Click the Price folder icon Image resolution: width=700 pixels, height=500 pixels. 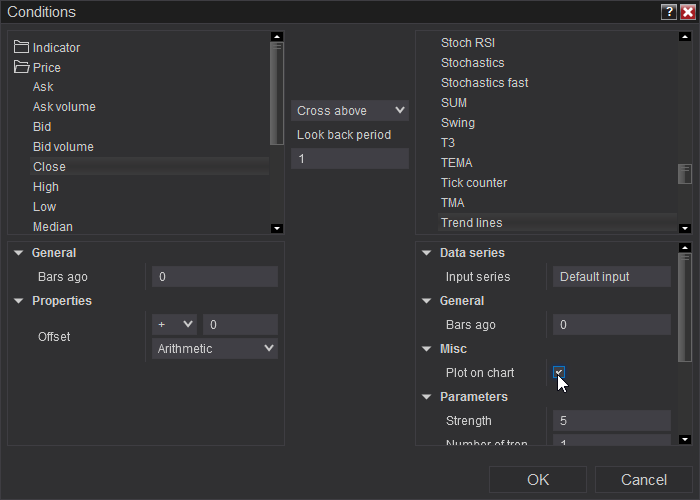(x=22, y=67)
